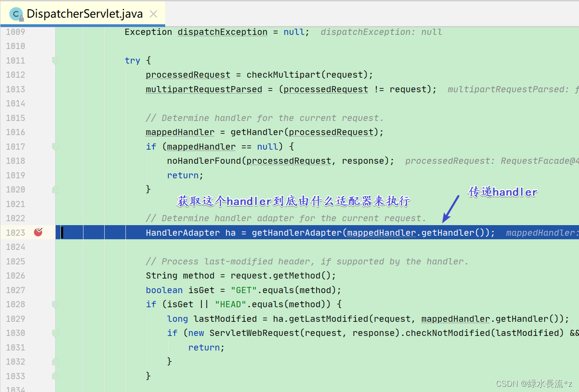This screenshot has height=392, width=579.
Task: Collapse the try block at line 1011
Action: 55,60
